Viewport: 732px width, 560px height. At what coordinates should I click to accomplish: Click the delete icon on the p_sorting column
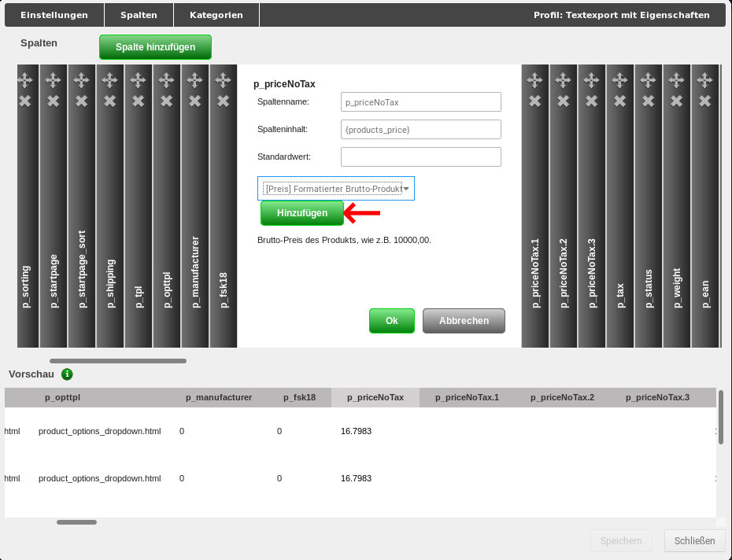point(27,101)
